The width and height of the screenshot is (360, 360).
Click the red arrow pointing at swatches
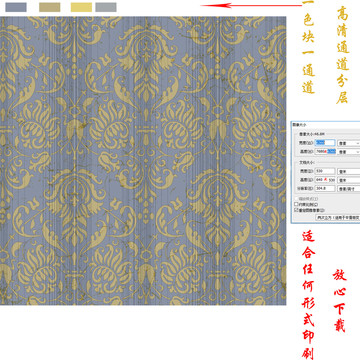[252, 5]
